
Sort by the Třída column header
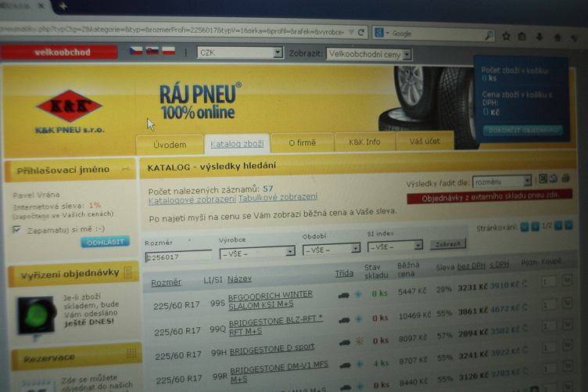(344, 273)
